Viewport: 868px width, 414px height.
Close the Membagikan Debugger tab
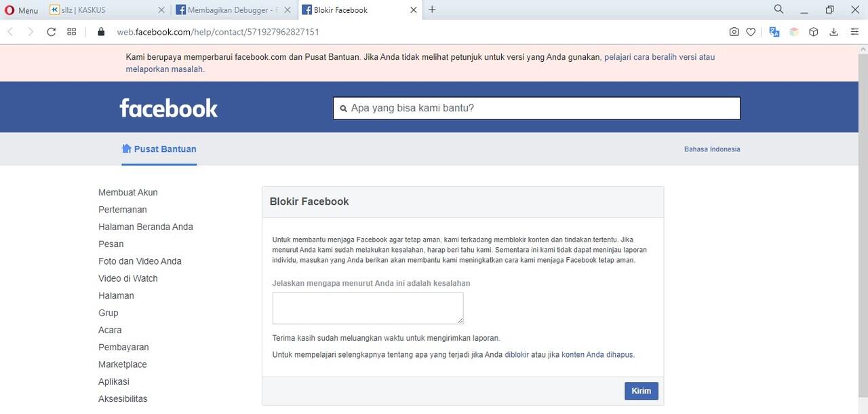tap(286, 10)
